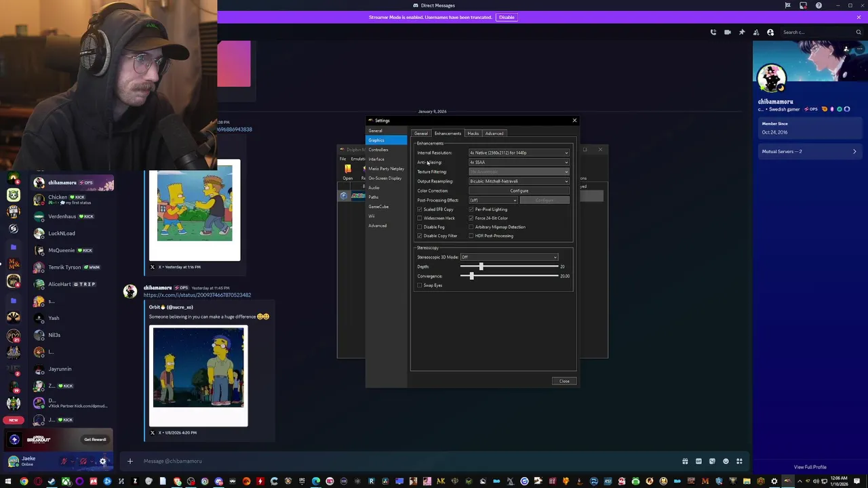Open LuckNLoad direct message

72,233
